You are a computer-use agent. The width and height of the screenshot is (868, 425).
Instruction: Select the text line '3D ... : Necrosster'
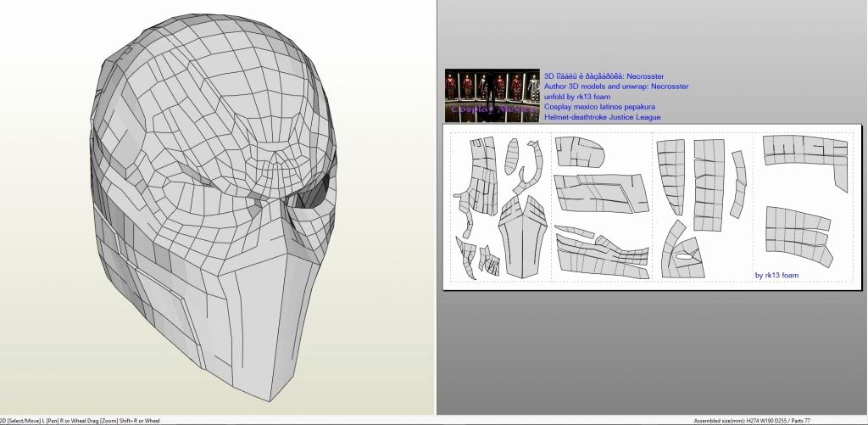(604, 76)
